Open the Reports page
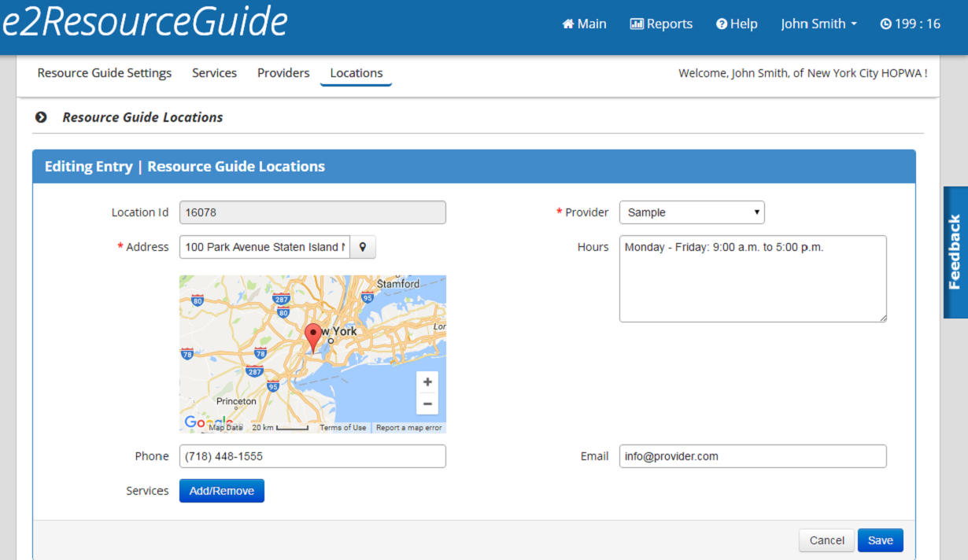This screenshot has width=968, height=560. pos(661,24)
